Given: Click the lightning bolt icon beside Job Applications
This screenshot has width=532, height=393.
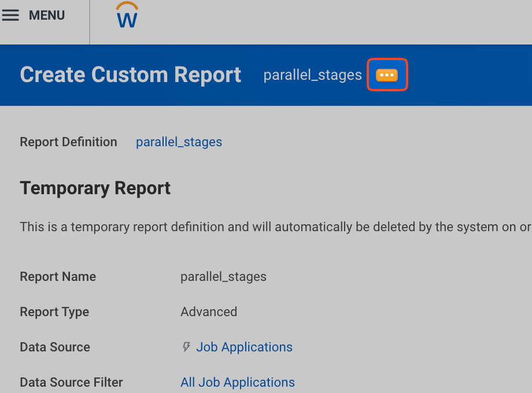Looking at the screenshot, I should (x=186, y=347).
